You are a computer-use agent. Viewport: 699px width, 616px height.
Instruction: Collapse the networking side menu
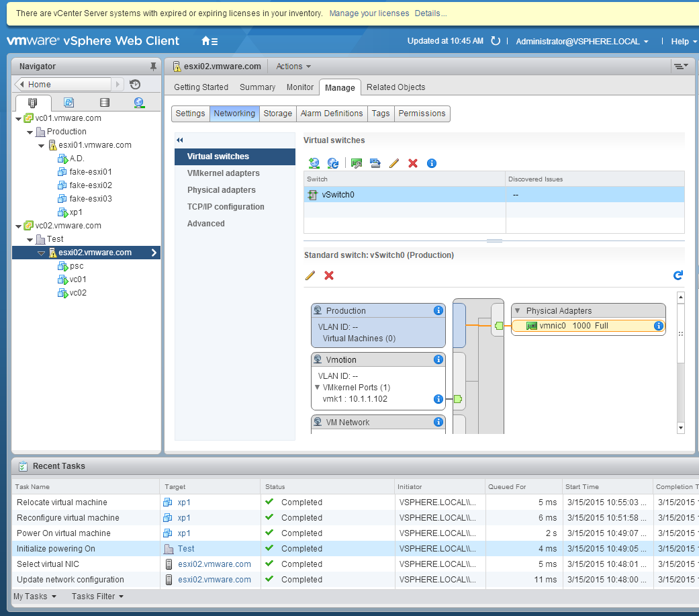(180, 140)
